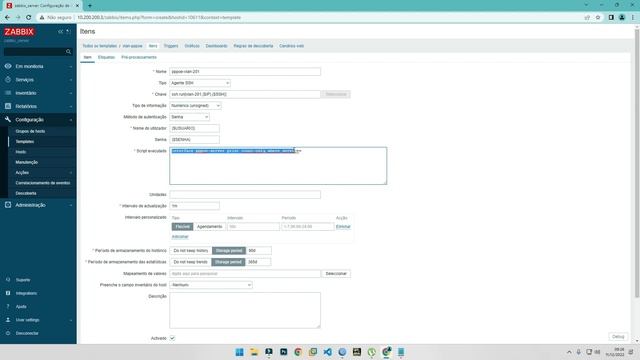Click the Debug button at bottom right
The width and height of the screenshot is (640, 360).
click(x=618, y=337)
